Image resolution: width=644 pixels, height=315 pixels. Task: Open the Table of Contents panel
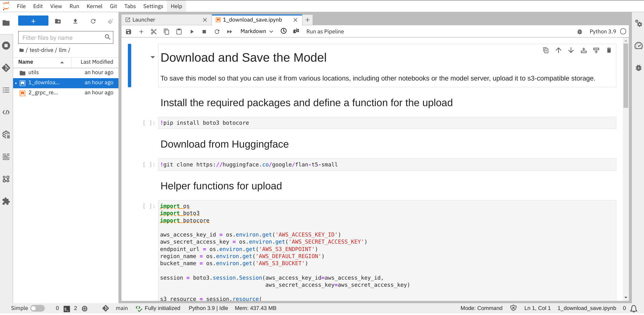(6, 90)
